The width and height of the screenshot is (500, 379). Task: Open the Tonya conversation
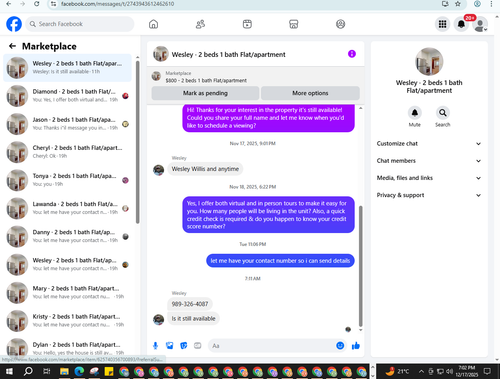(x=67, y=180)
